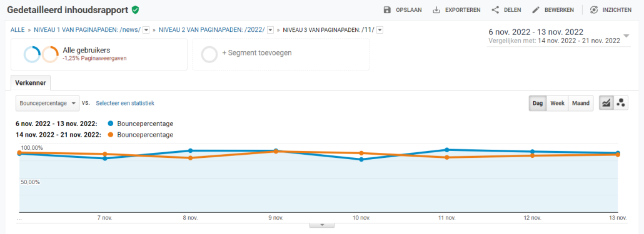The height and width of the screenshot is (234, 644).
Task: Click the Bewerken pencil icon
Action: click(536, 10)
